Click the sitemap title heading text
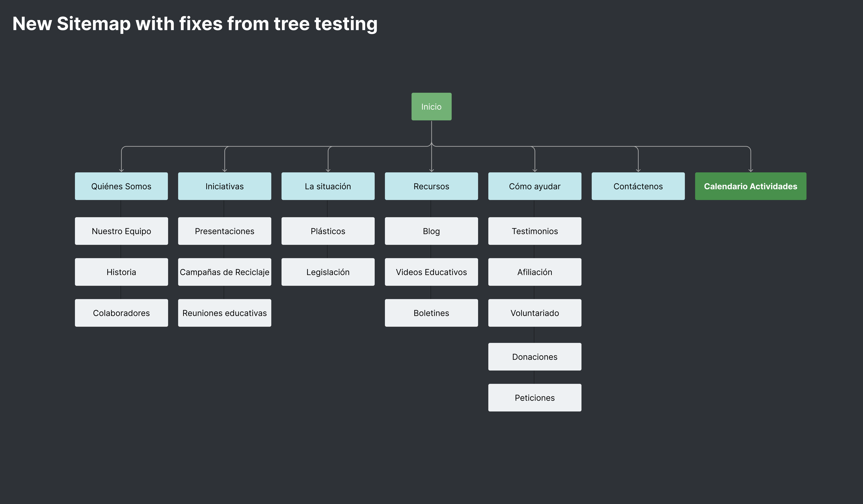 coord(195,24)
